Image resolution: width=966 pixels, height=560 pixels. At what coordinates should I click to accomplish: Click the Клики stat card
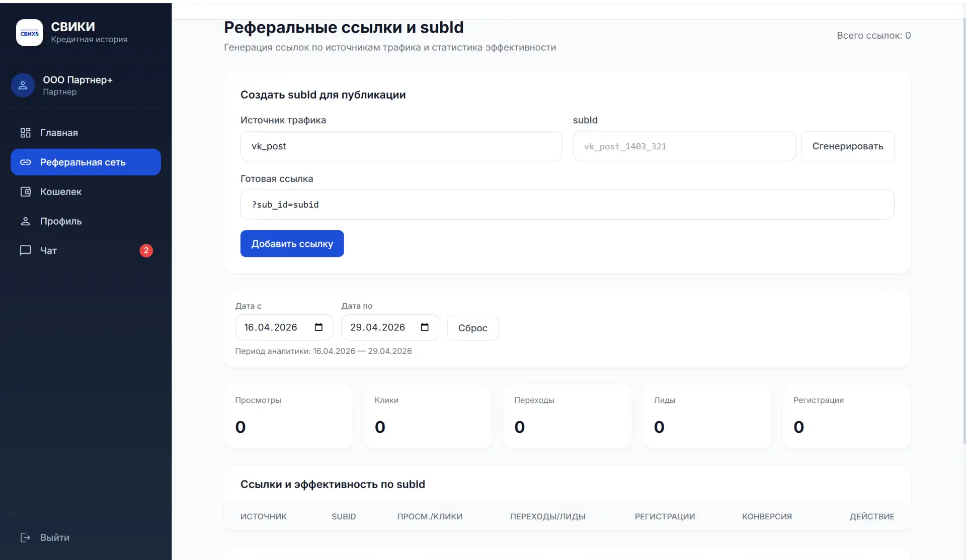(428, 416)
